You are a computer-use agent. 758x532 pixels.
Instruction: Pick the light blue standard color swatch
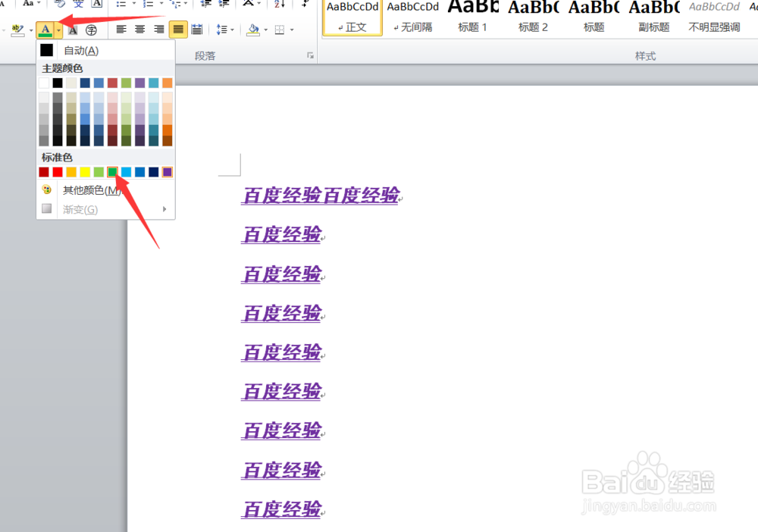[126, 172]
